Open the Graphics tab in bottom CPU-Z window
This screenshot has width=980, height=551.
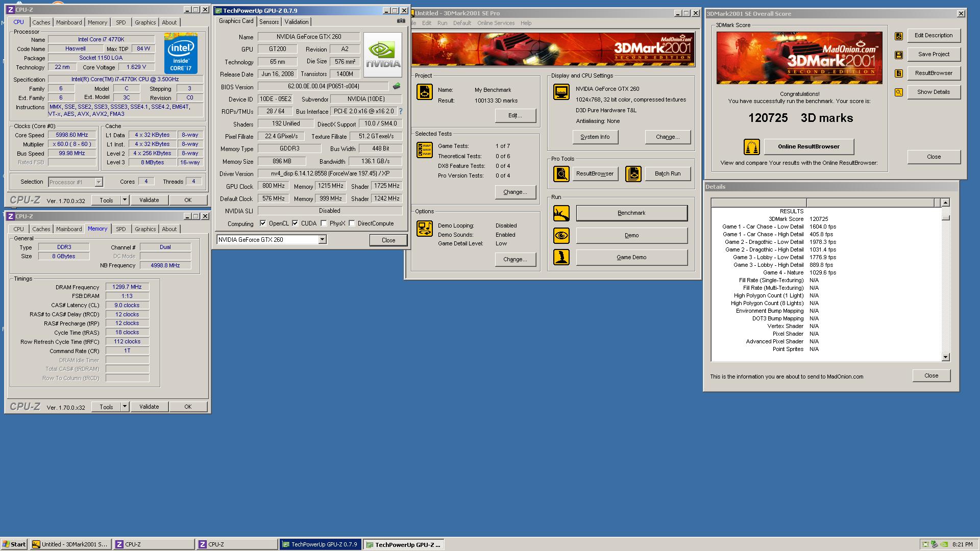145,229
